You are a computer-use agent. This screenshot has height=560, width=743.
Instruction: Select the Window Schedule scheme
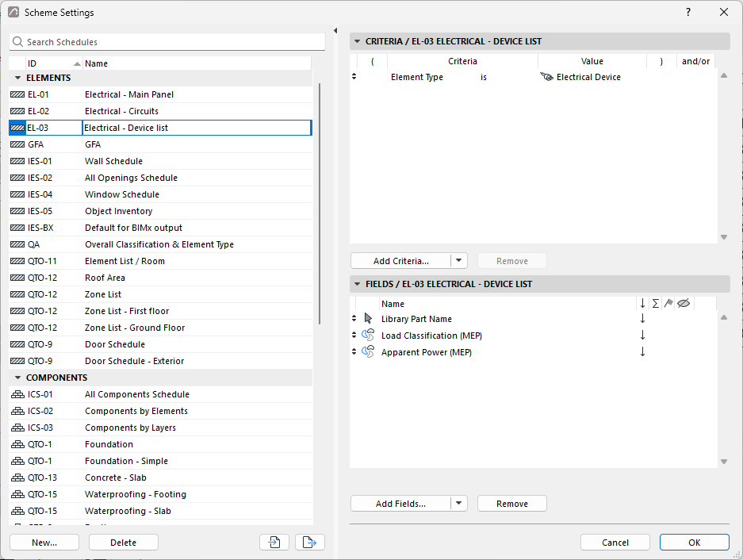click(x=161, y=194)
